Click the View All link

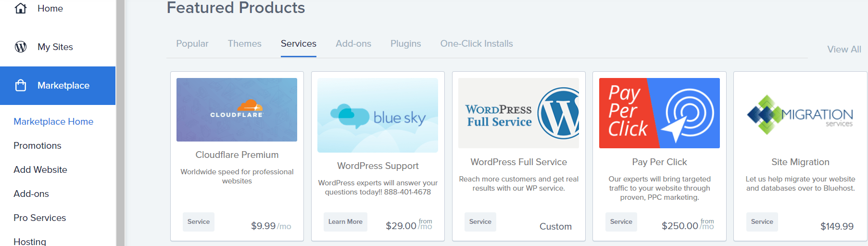tap(844, 49)
